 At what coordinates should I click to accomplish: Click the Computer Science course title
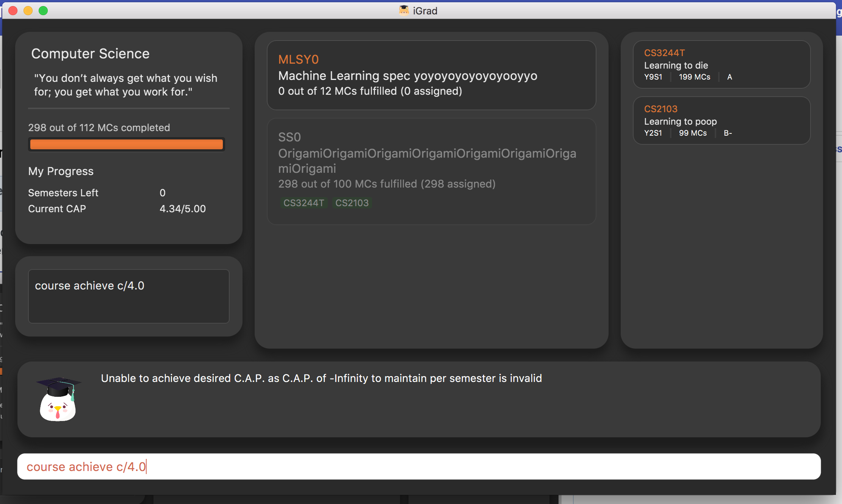(90, 54)
